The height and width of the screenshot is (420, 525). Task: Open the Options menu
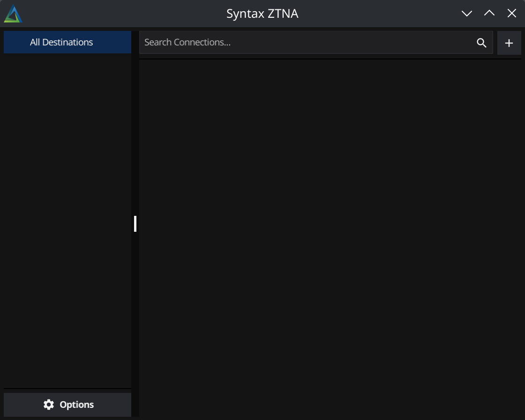click(67, 404)
